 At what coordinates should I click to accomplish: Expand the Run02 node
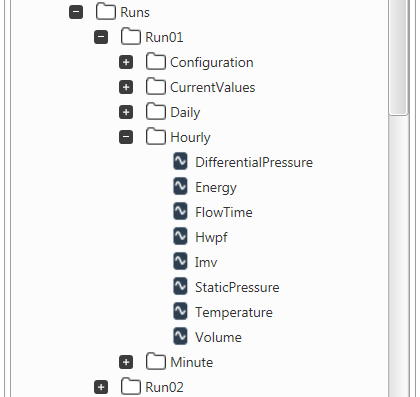101,387
